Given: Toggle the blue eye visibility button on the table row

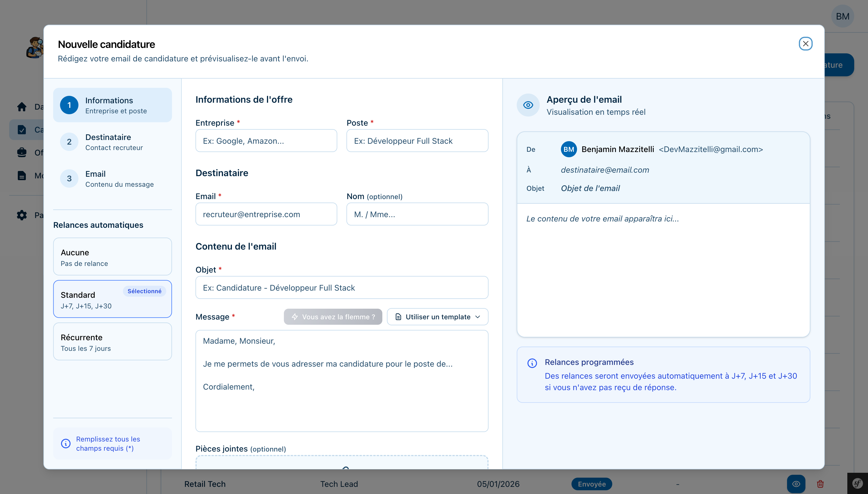Looking at the screenshot, I should [x=796, y=484].
